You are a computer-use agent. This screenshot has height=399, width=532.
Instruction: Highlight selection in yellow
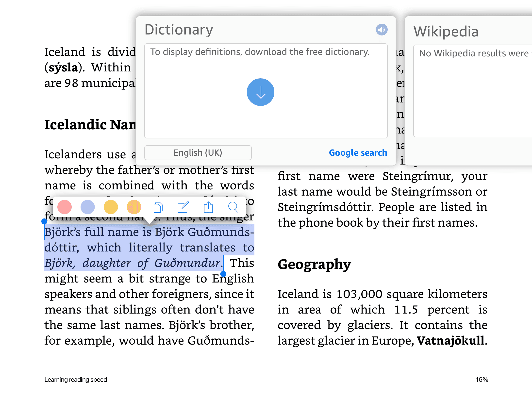[111, 207]
